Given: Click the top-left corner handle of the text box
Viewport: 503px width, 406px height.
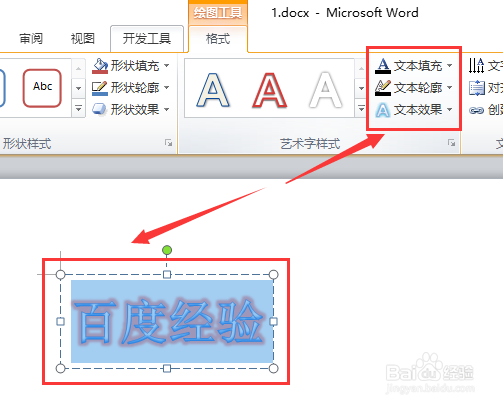Looking at the screenshot, I should click(x=60, y=275).
